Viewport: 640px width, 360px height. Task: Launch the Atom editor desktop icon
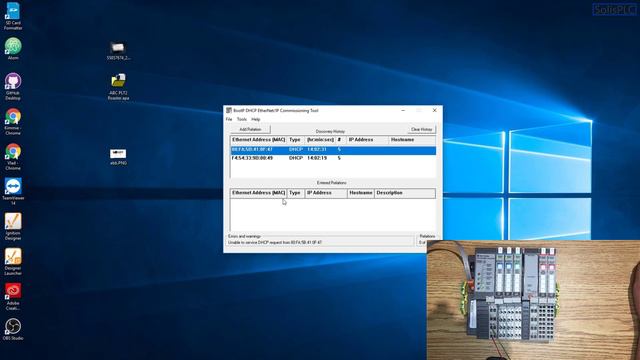click(13, 49)
